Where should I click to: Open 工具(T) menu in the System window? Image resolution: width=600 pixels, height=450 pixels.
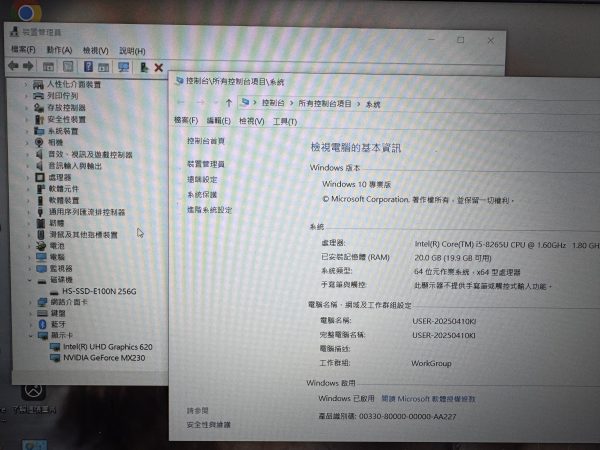(x=285, y=122)
